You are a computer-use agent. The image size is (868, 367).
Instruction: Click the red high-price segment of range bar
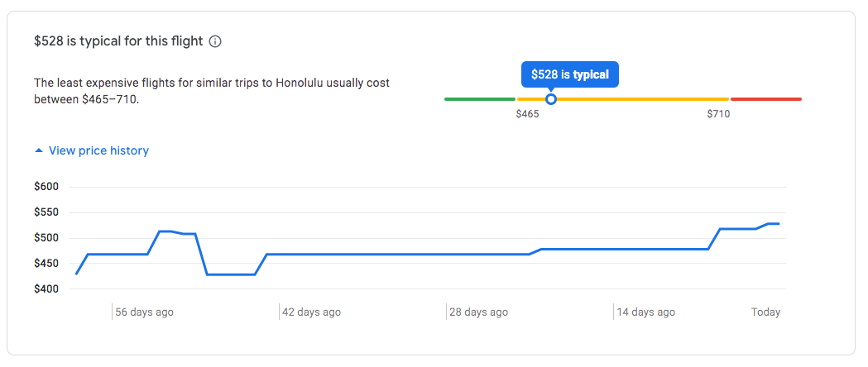click(x=766, y=99)
